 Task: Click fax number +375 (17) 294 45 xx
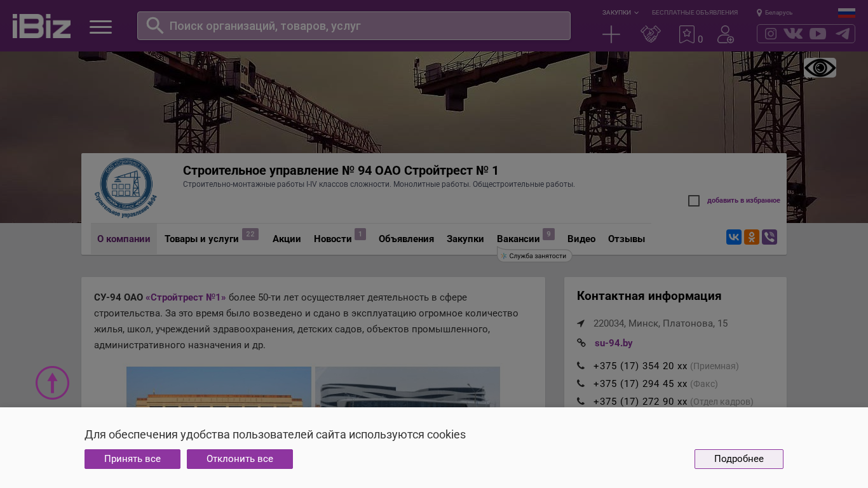tap(641, 384)
